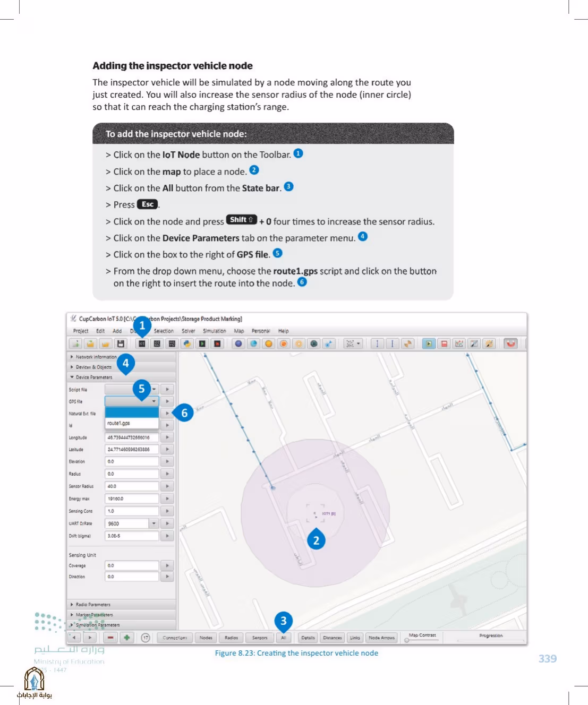Open the Add menu

117,331
